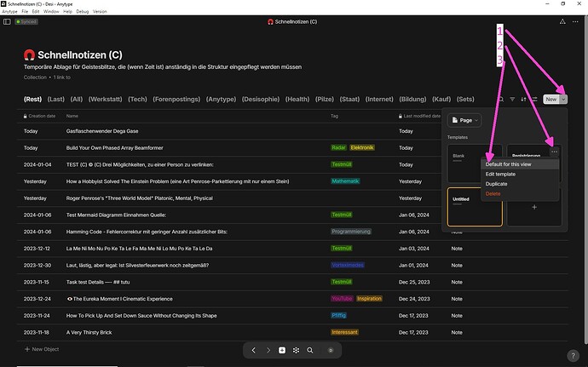This screenshot has width=588, height=367.
Task: Open the filter icon in view toolbar
Action: (x=512, y=100)
